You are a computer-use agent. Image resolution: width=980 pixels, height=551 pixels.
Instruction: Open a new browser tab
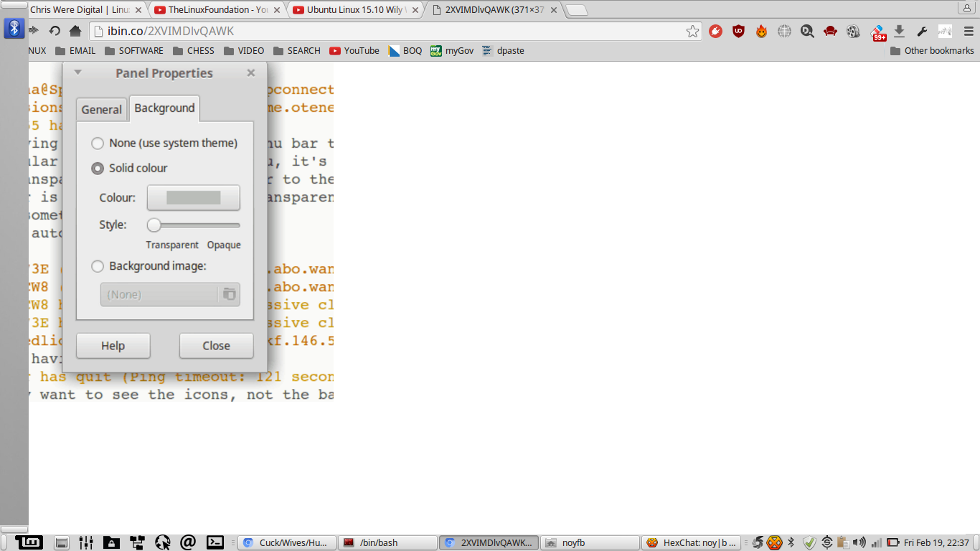[x=576, y=10]
